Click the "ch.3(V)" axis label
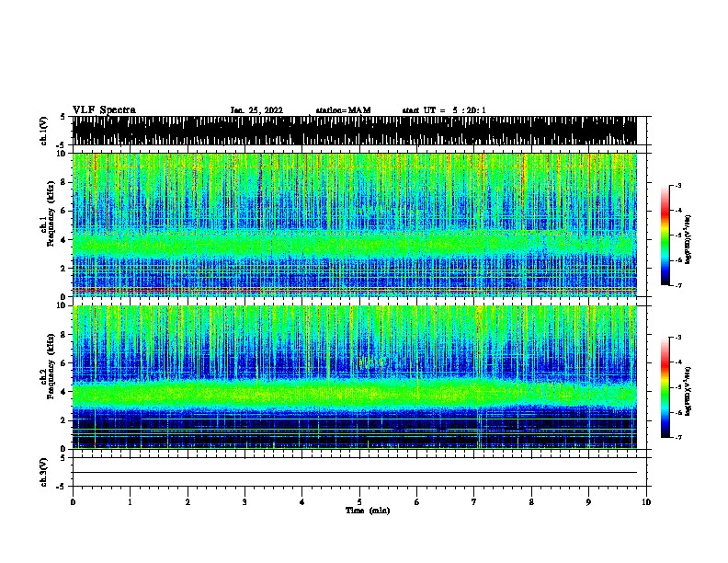 (x=44, y=472)
